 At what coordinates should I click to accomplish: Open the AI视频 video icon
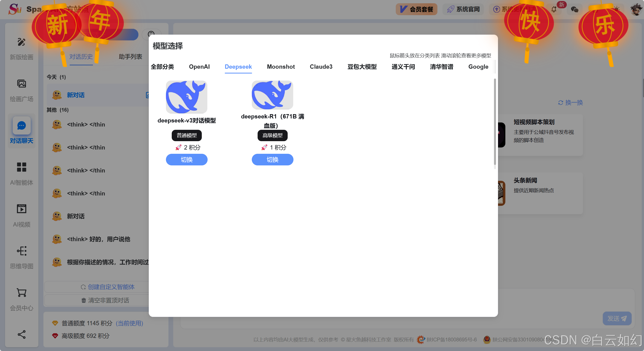click(x=21, y=209)
